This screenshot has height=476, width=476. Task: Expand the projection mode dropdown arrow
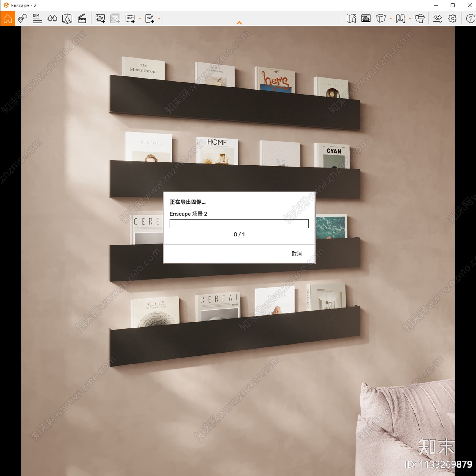391,19
